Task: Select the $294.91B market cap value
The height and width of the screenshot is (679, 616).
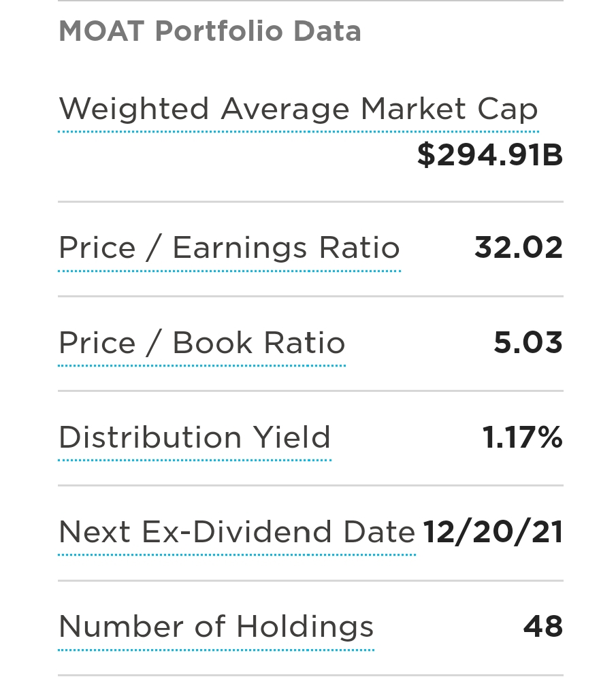Action: click(490, 154)
